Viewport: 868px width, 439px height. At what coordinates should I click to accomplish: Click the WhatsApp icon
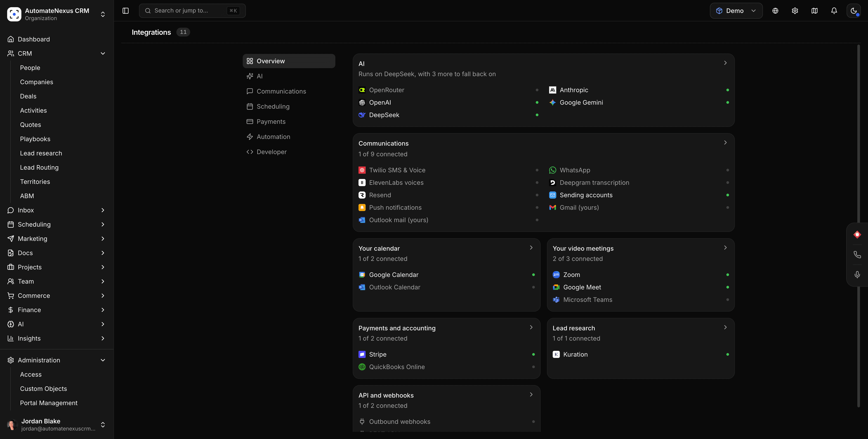tap(553, 170)
